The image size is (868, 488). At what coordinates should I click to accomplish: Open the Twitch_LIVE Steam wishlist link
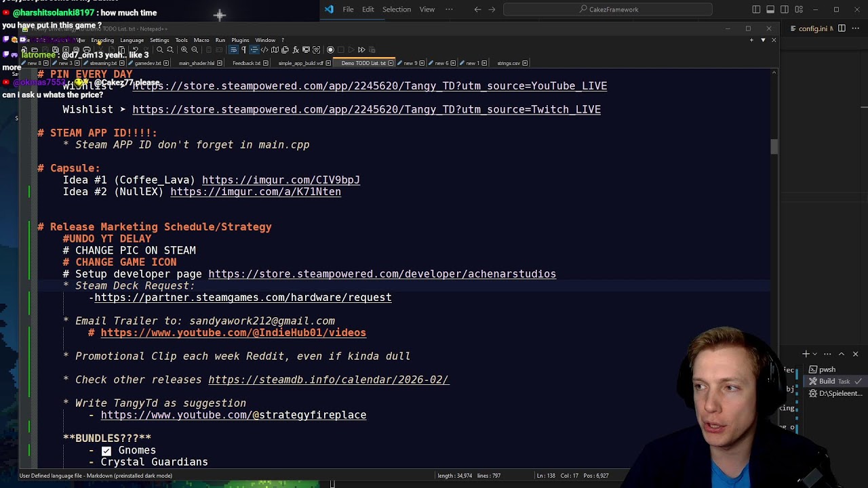[366, 110]
